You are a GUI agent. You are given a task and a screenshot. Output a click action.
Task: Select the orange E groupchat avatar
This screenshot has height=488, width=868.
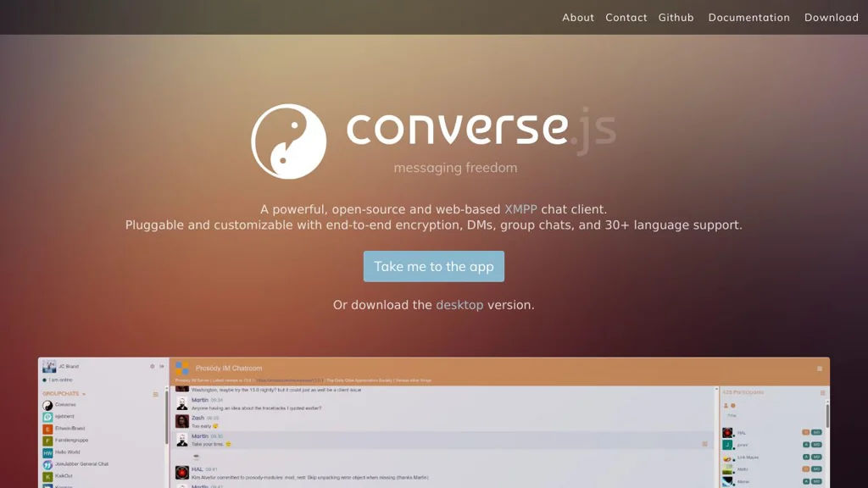click(x=47, y=429)
